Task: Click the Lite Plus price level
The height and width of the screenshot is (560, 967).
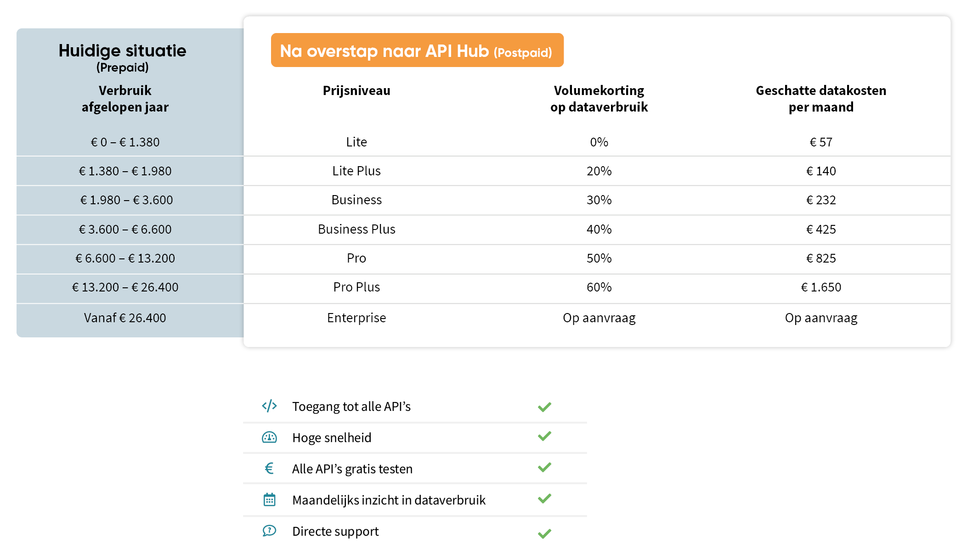Action: (x=356, y=171)
